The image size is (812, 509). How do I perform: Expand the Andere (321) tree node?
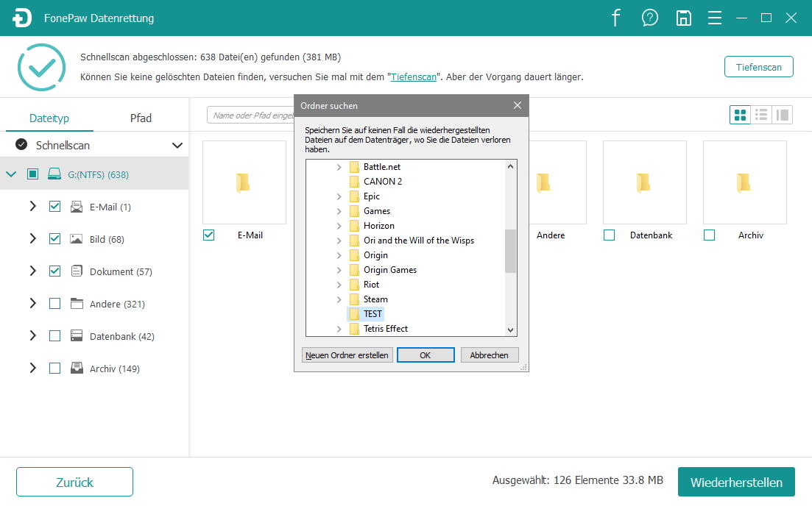pos(32,303)
